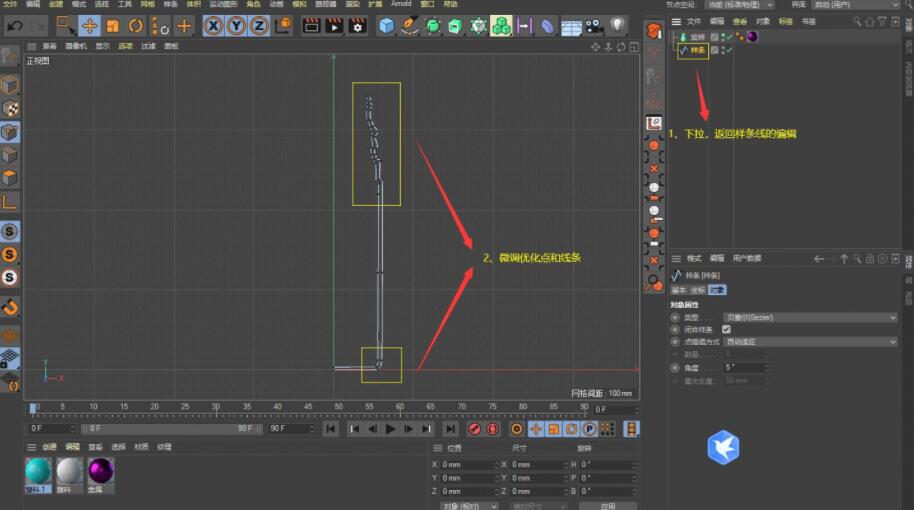Click frame 30 on the timeline ruler
The width and height of the screenshot is (914, 510).
pos(216,409)
